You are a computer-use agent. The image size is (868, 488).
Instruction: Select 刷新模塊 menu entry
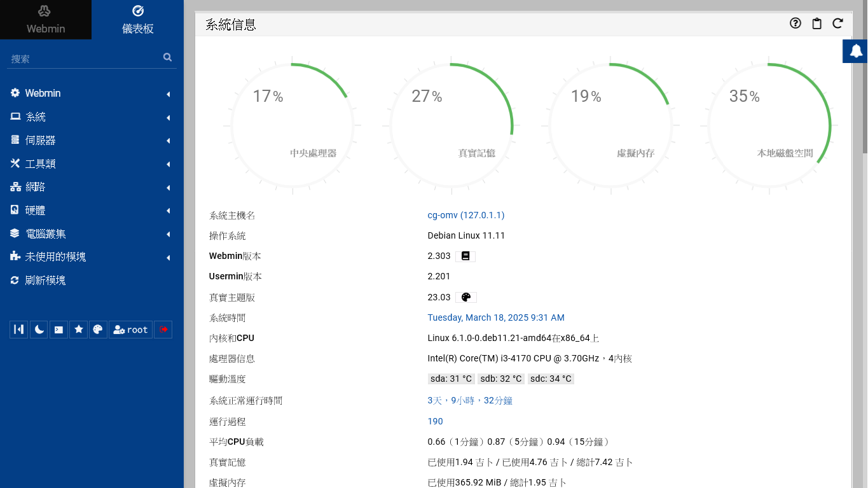click(92, 280)
